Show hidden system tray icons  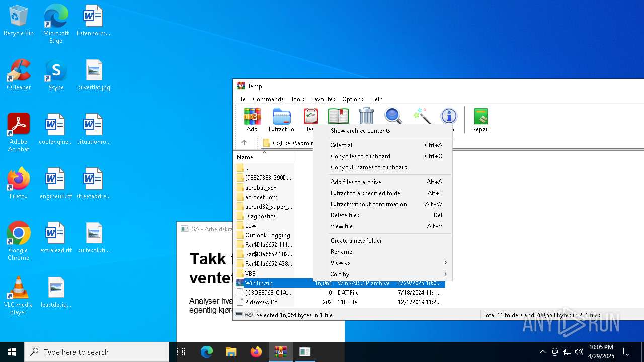(542, 352)
